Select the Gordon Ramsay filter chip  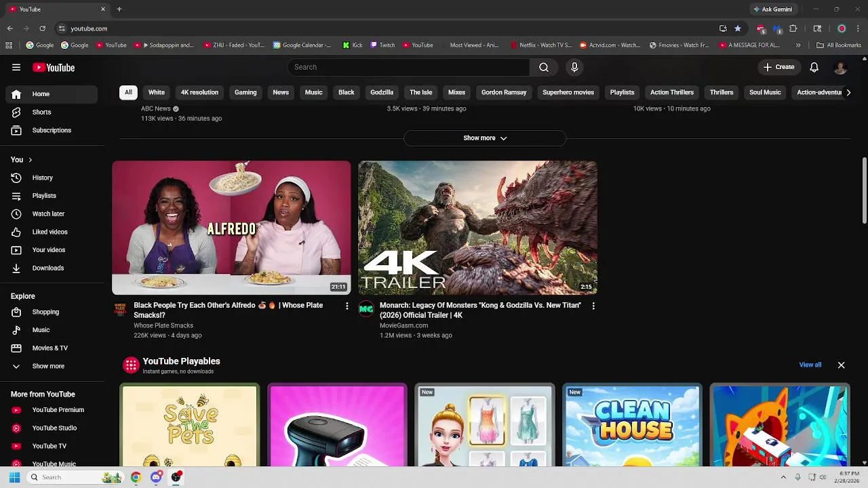pos(504,92)
